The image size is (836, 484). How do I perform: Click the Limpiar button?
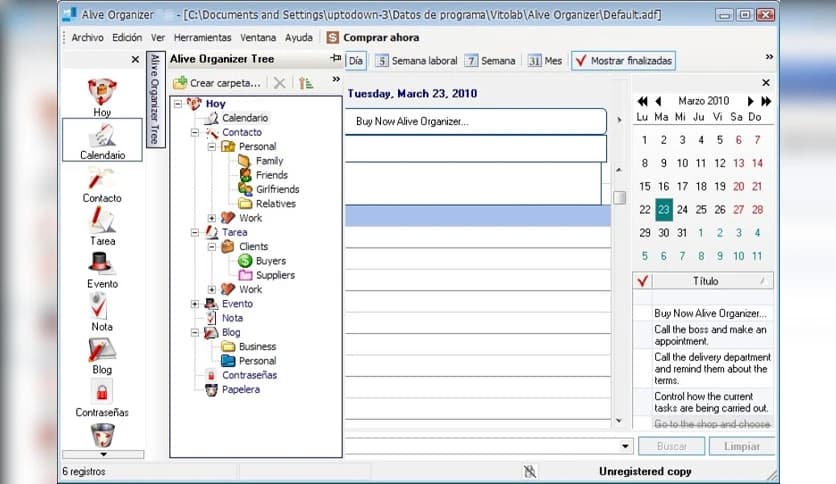pos(742,446)
